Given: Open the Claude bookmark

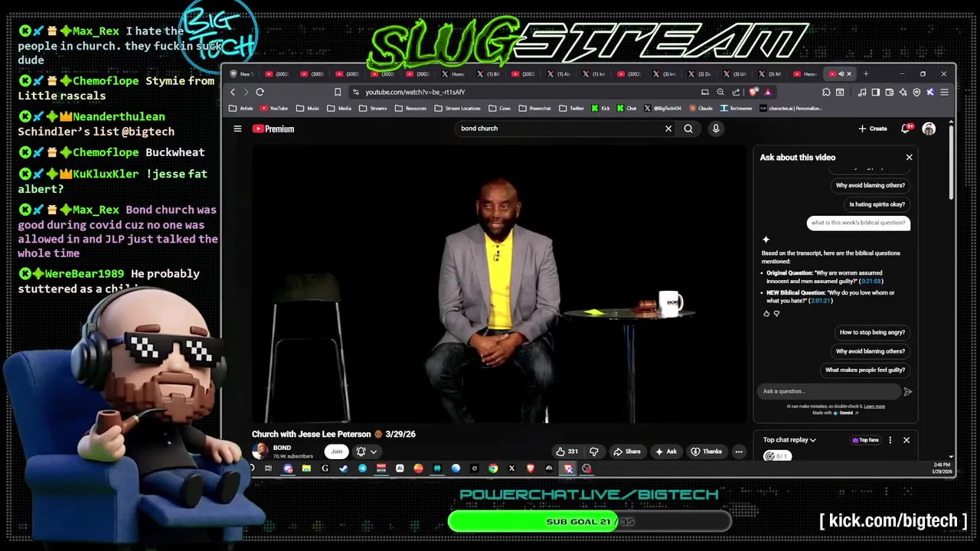Looking at the screenshot, I should (x=701, y=109).
